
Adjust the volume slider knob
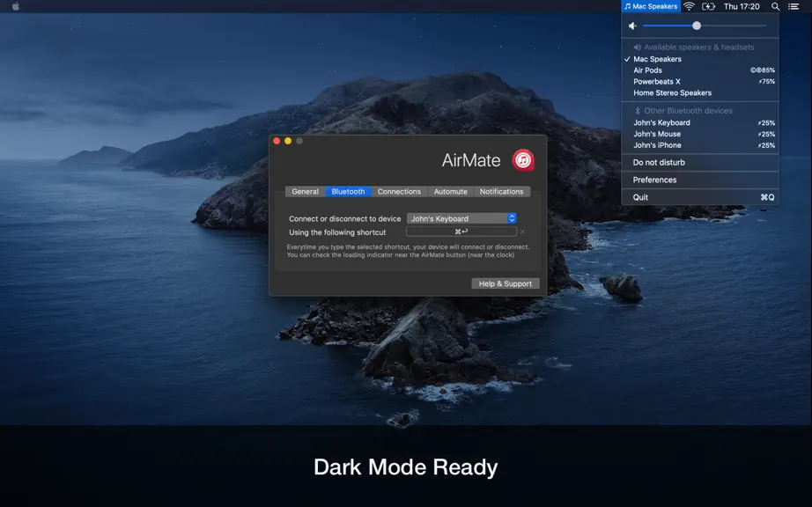pyautogui.click(x=697, y=26)
